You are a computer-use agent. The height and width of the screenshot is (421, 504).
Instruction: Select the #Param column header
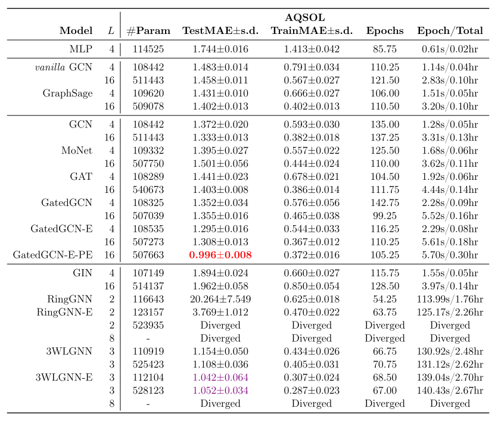point(149,30)
